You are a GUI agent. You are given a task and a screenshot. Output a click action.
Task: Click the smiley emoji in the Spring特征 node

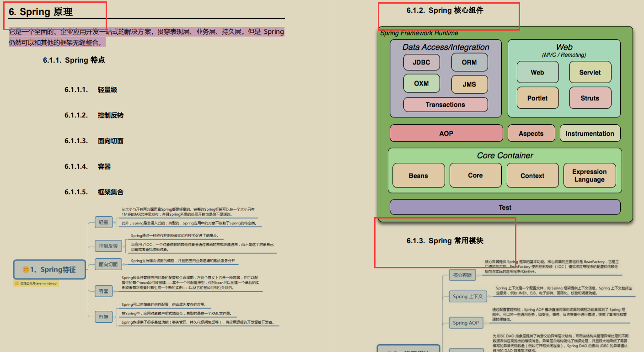tap(26, 270)
